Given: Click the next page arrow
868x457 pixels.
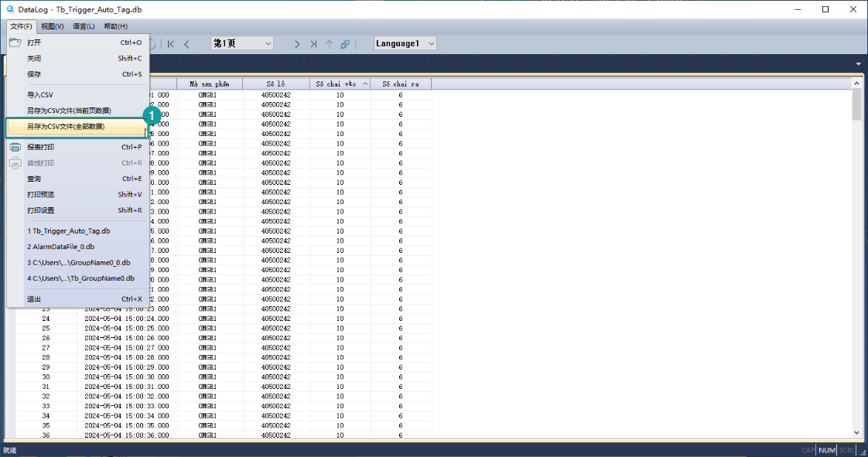Looking at the screenshot, I should click(297, 44).
